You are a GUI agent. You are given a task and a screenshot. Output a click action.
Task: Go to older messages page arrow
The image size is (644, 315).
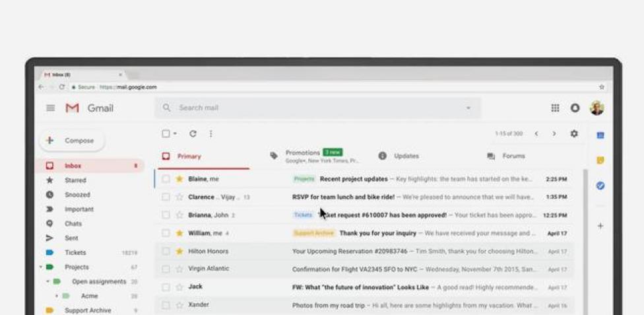point(554,133)
